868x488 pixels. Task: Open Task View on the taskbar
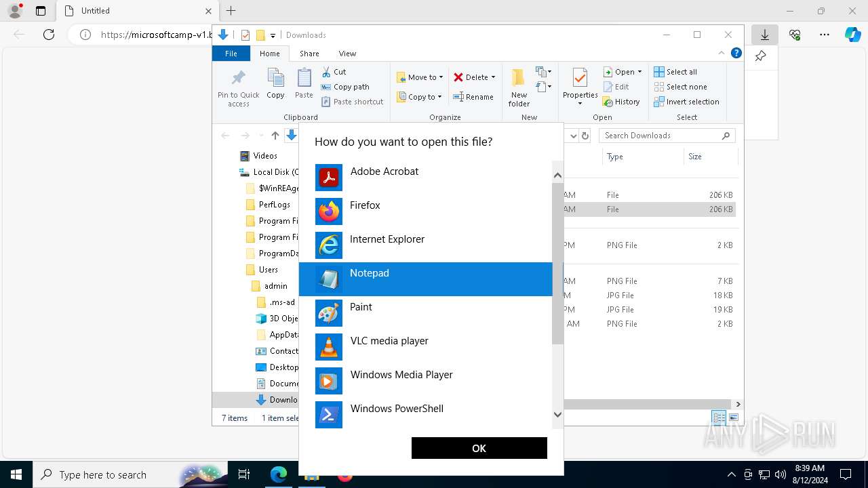click(x=244, y=474)
